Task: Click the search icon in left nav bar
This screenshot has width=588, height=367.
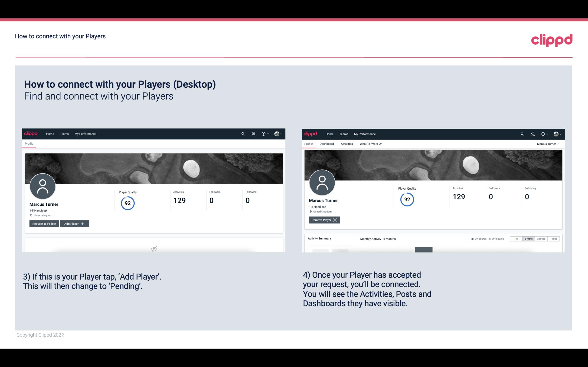Action: (x=243, y=133)
